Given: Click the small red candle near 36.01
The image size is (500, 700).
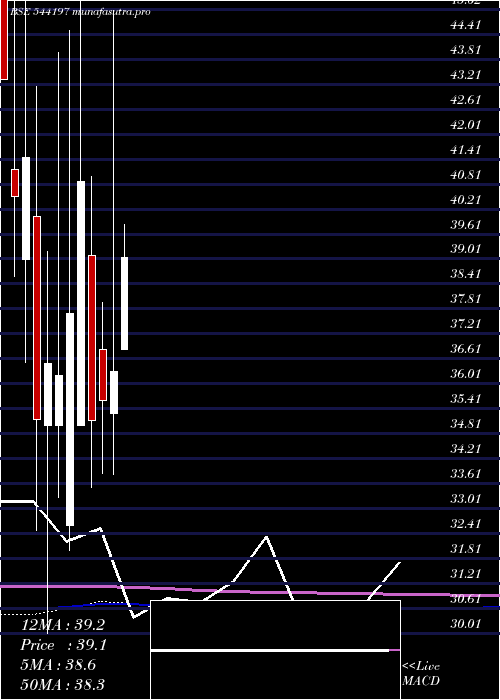Looking at the screenshot, I should pyautogui.click(x=103, y=375).
